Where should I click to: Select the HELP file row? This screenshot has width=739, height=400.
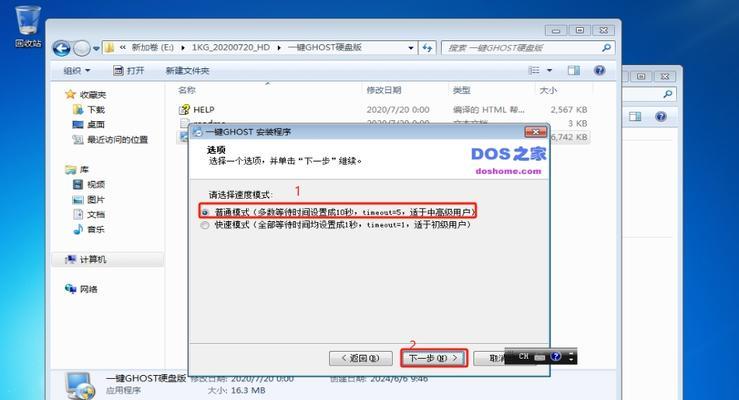pos(383,110)
